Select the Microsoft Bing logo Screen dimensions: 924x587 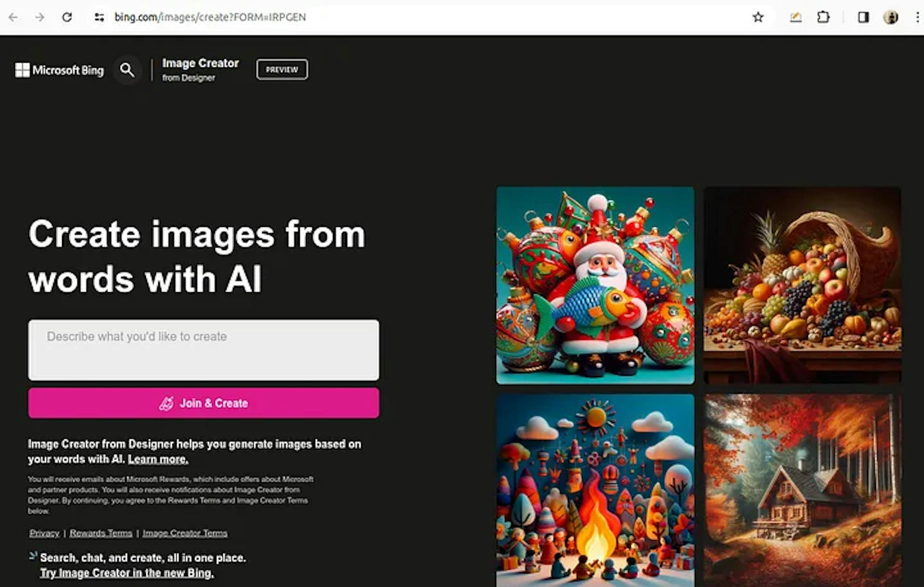pos(59,70)
